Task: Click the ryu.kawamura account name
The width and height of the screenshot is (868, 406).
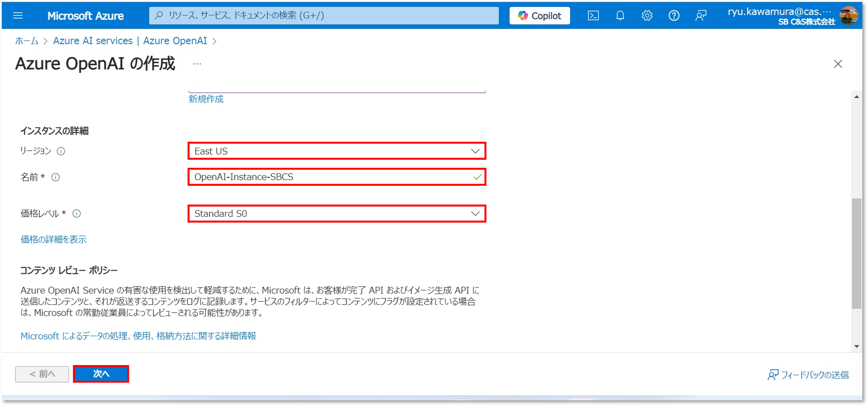Action: [x=779, y=12]
